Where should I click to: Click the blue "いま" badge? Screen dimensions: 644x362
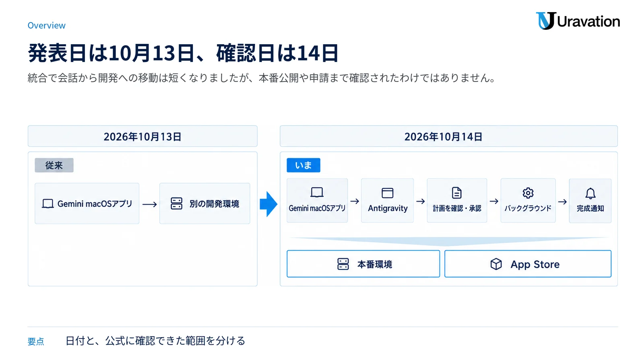[303, 165]
